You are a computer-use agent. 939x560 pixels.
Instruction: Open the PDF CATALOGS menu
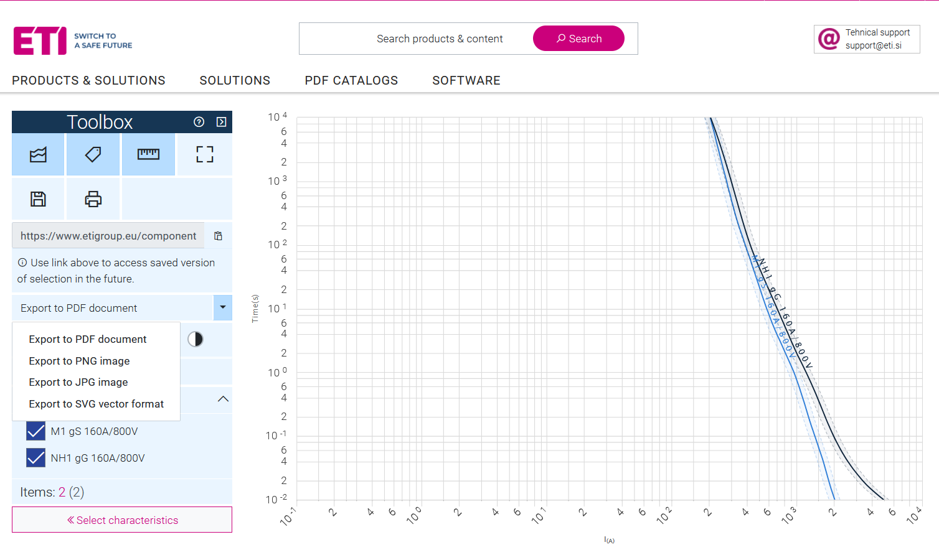point(351,80)
